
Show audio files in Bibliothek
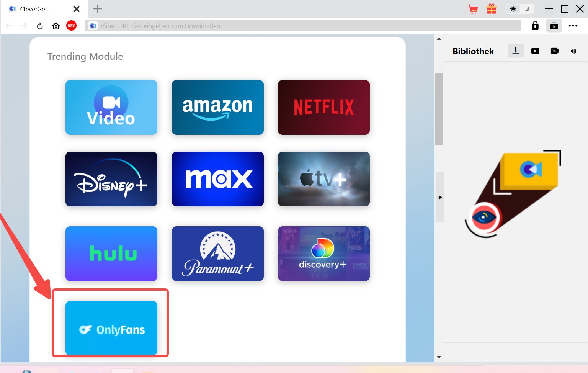tap(574, 51)
